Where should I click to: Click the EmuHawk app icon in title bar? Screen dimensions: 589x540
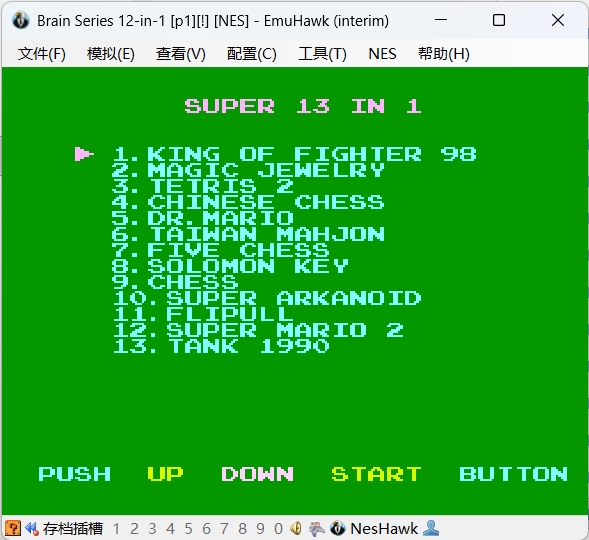pos(20,20)
